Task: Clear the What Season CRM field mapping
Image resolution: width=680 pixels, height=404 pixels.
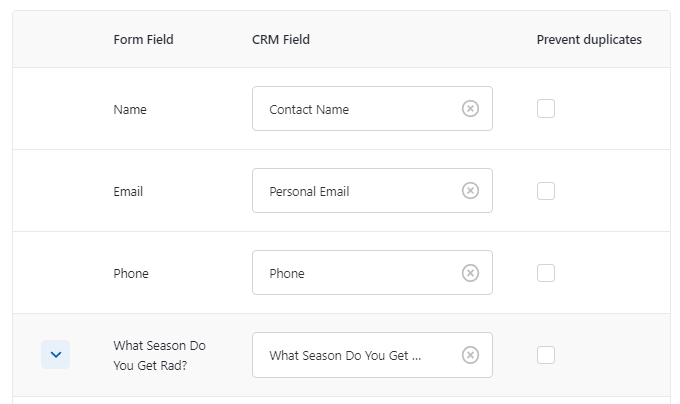Action: [x=470, y=355]
